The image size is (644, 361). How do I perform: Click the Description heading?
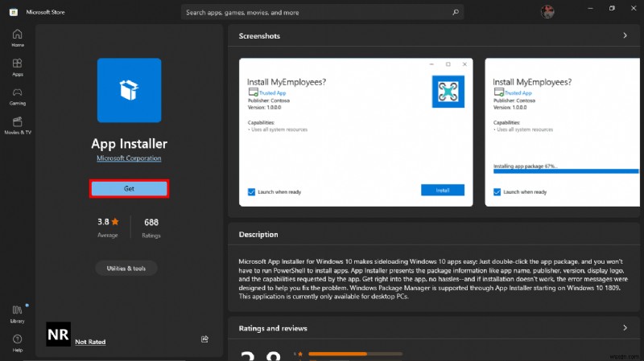(258, 235)
